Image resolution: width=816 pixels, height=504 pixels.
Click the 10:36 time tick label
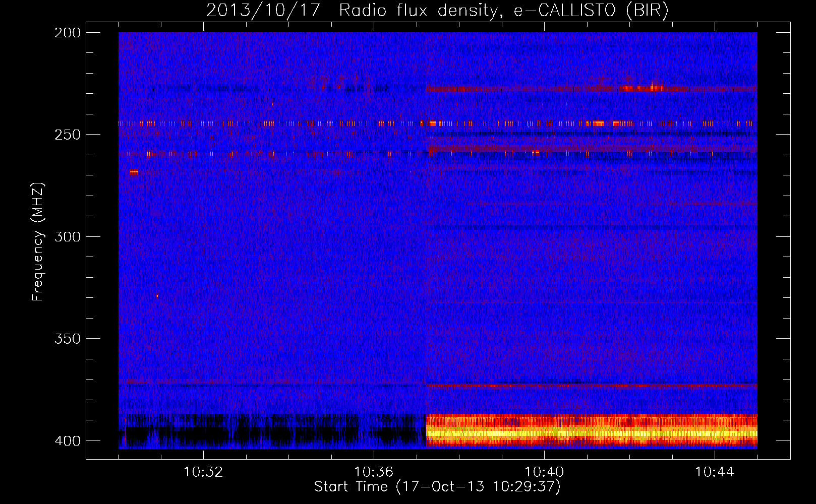[374, 472]
